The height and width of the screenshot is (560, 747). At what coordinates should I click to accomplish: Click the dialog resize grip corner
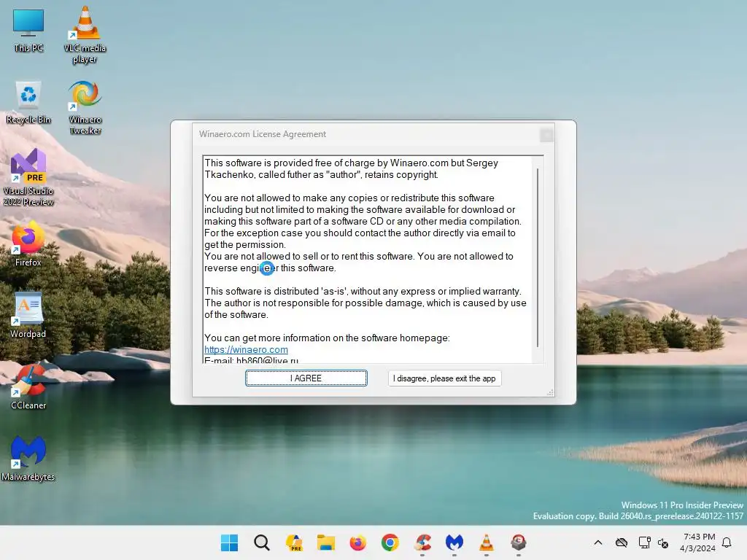point(550,393)
